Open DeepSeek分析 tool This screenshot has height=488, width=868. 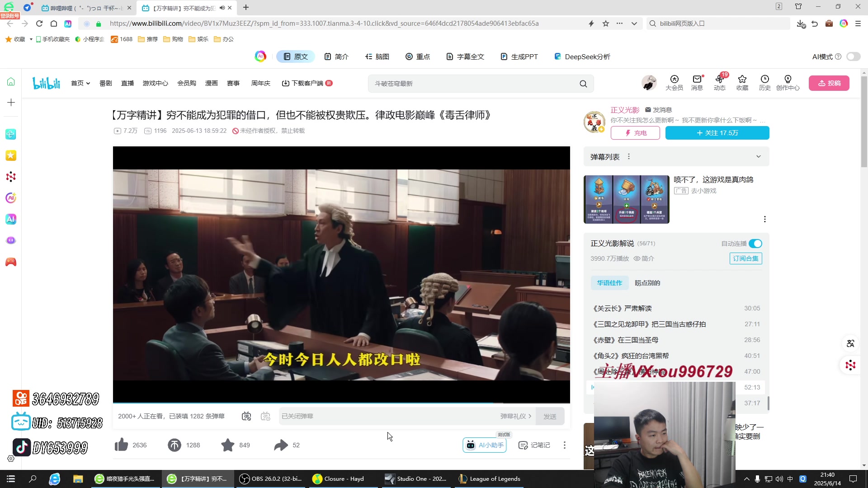[582, 56]
